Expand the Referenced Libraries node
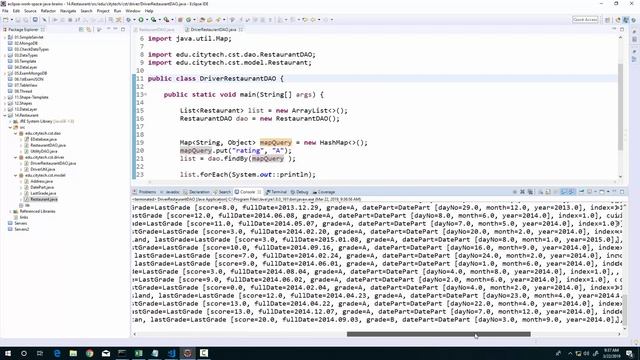Image resolution: width=640 pixels, height=360 pixels. (10, 211)
